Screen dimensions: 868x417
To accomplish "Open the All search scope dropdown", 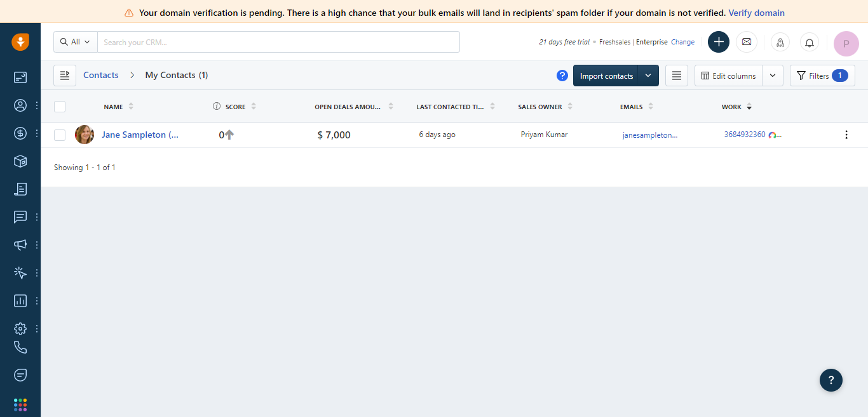I will pos(76,42).
